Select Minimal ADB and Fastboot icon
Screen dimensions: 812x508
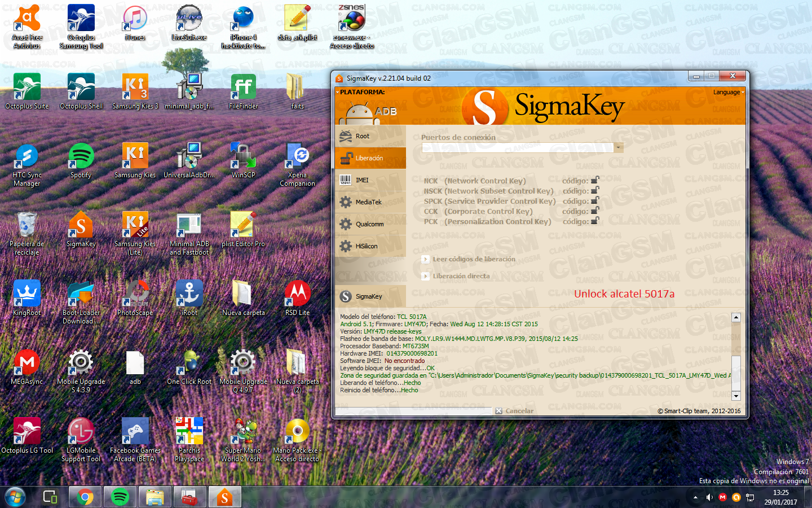tap(189, 233)
